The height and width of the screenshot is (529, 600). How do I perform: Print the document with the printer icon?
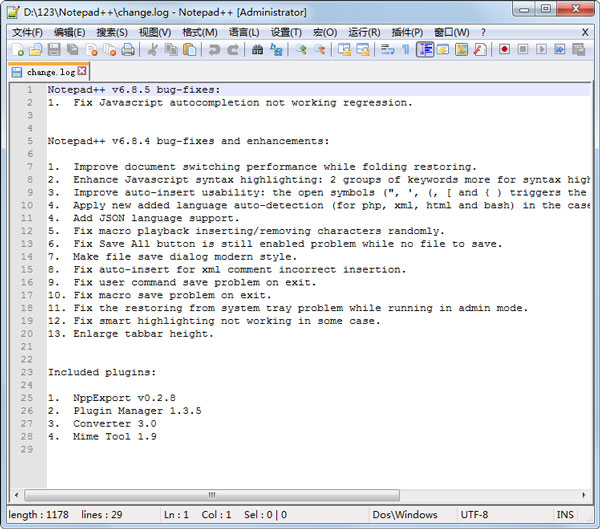[128, 50]
